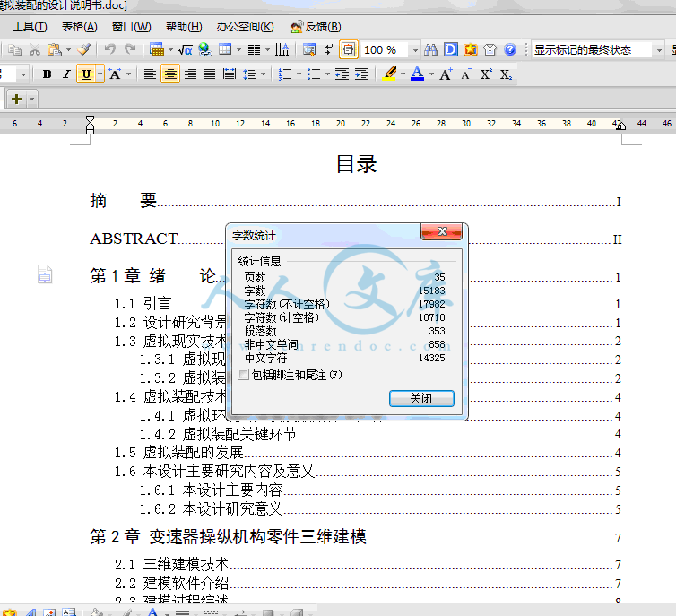The width and height of the screenshot is (676, 616).
Task: Click the blue D toolbar icon
Action: tap(451, 49)
